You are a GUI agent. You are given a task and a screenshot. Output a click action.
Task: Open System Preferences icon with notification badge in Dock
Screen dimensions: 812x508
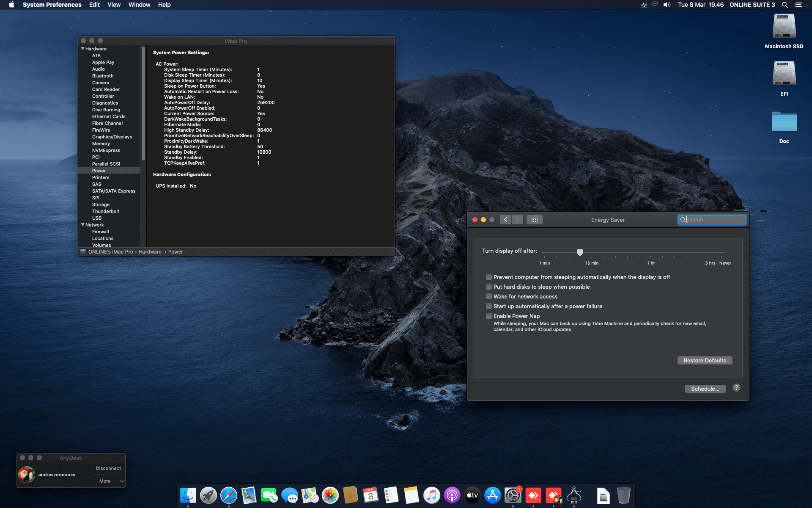(x=513, y=494)
